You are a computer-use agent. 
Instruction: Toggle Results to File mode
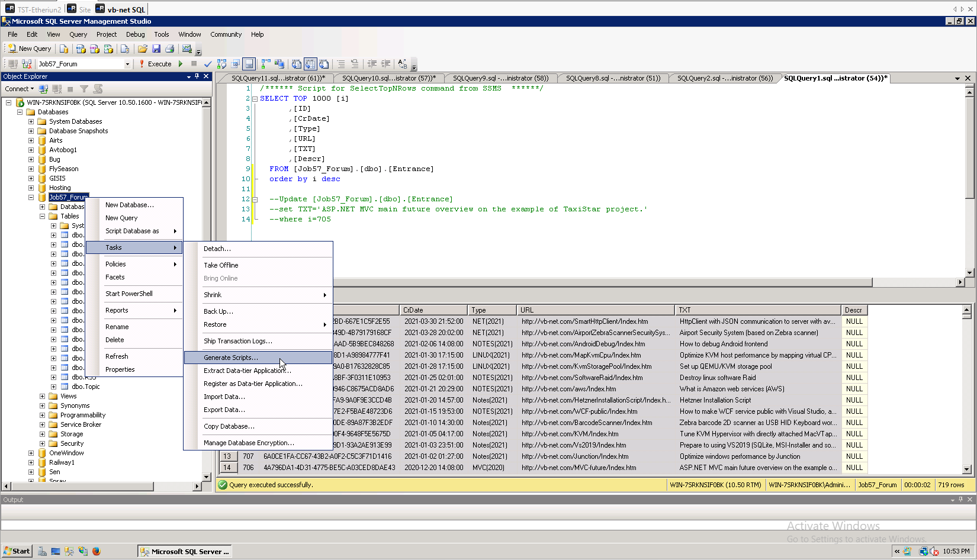(x=324, y=64)
